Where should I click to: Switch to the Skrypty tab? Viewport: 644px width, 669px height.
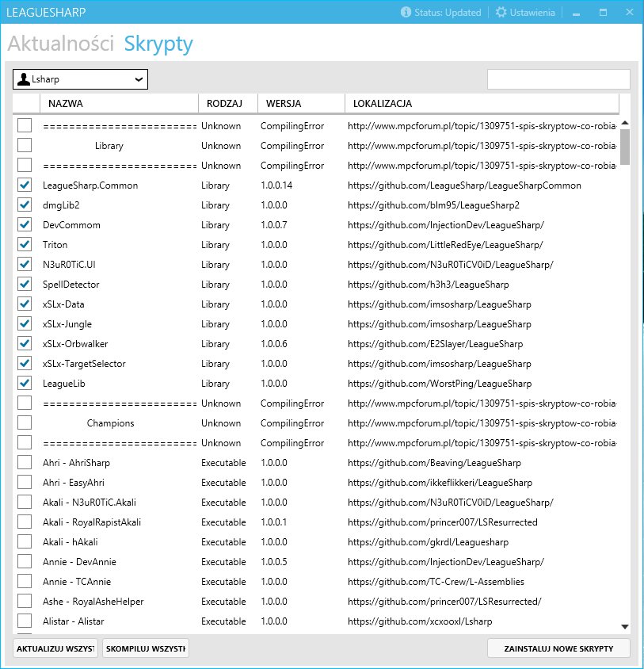(158, 44)
